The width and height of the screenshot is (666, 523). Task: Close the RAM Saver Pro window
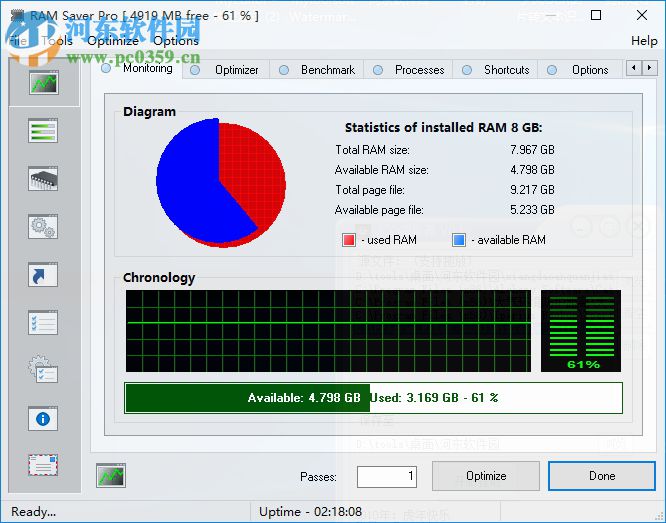click(642, 15)
